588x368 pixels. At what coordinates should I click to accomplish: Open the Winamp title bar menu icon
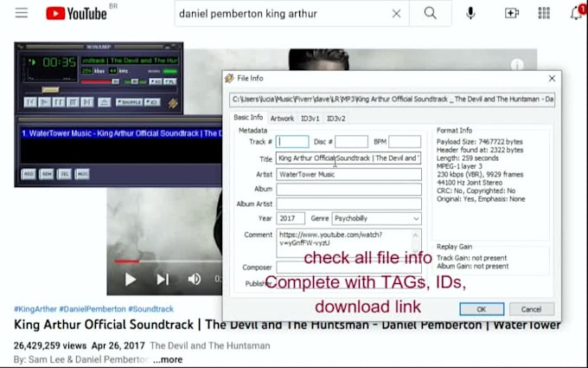point(20,47)
